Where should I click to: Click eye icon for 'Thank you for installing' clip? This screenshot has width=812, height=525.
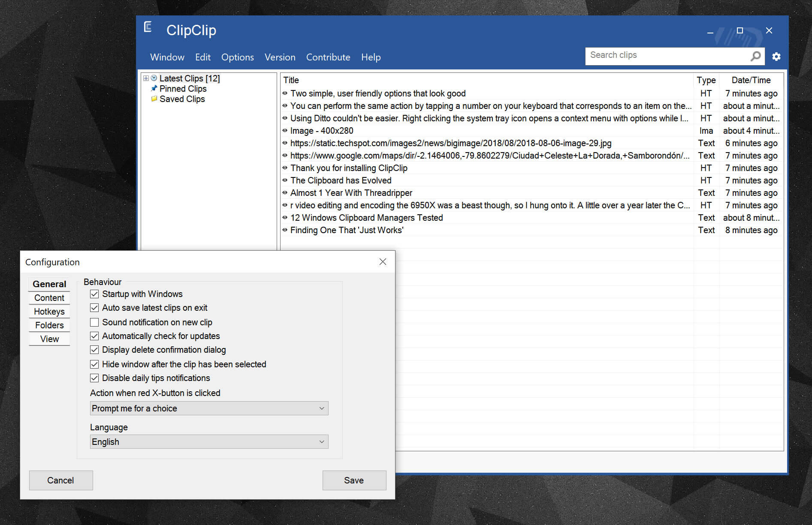pyautogui.click(x=285, y=168)
